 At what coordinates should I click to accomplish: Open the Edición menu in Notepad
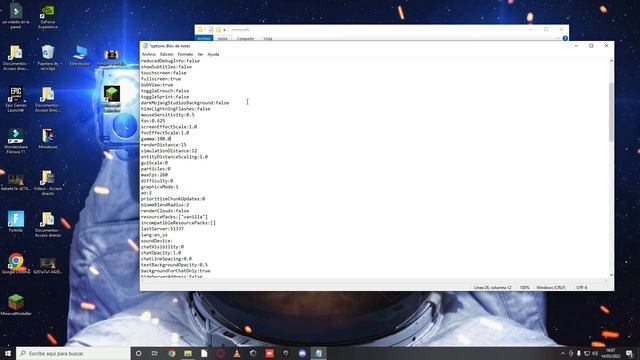[167, 54]
